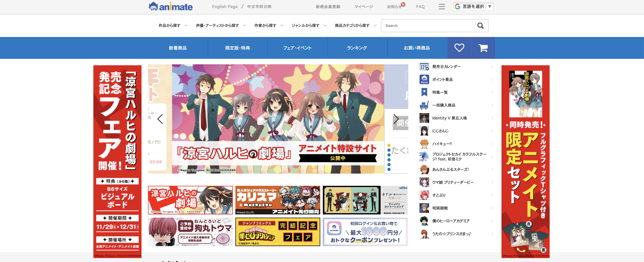
Task: Open the FAQ menu item
Action: [420, 7]
